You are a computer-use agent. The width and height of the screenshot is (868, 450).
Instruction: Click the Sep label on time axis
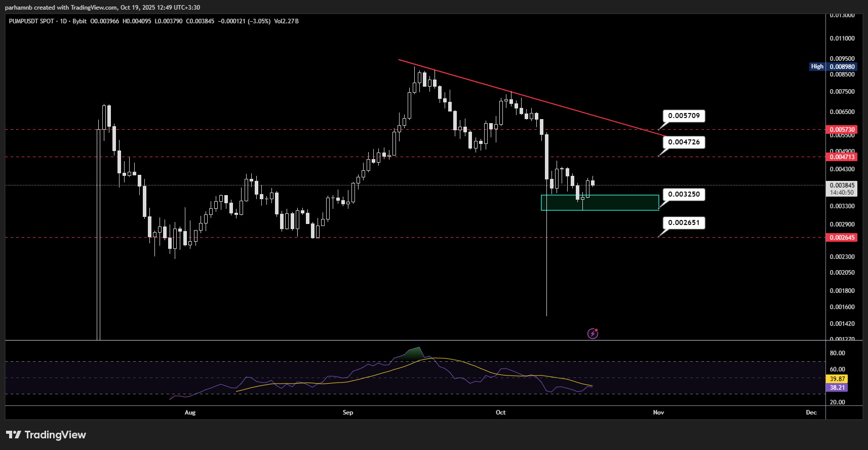pyautogui.click(x=348, y=413)
